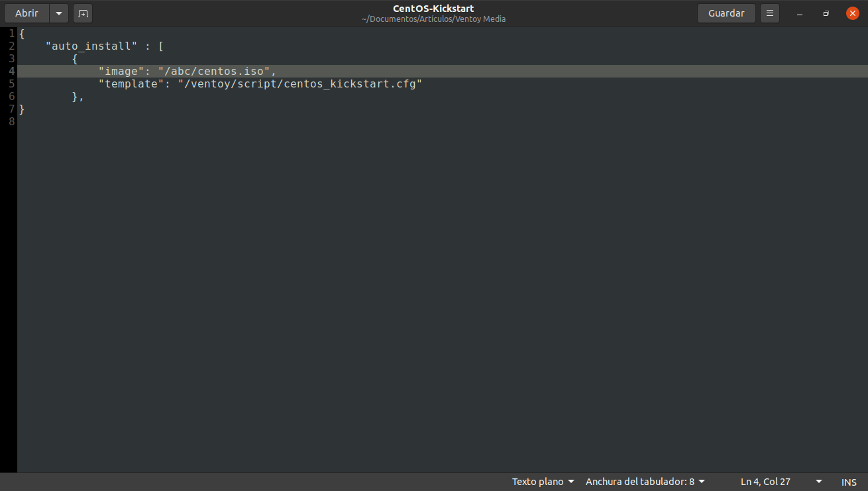Click the "/ventoy/script/centos_kickstart.cfg" path
This screenshot has height=491, width=868.
click(300, 84)
